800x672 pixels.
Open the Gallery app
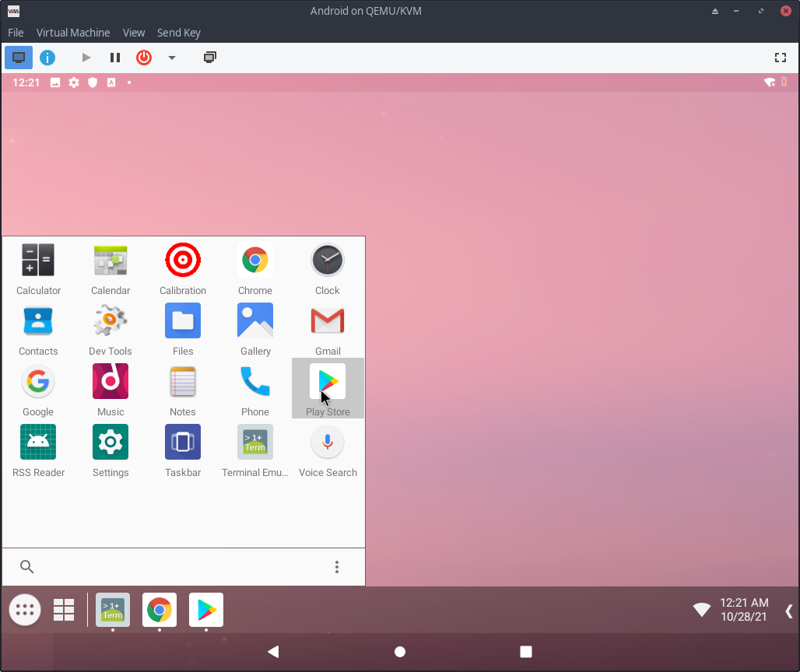[x=255, y=329]
